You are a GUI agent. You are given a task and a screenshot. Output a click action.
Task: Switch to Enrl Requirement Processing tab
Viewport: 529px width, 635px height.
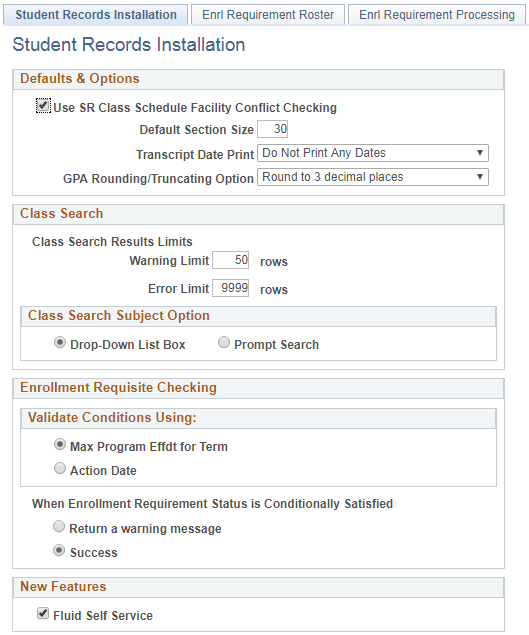pyautogui.click(x=437, y=15)
